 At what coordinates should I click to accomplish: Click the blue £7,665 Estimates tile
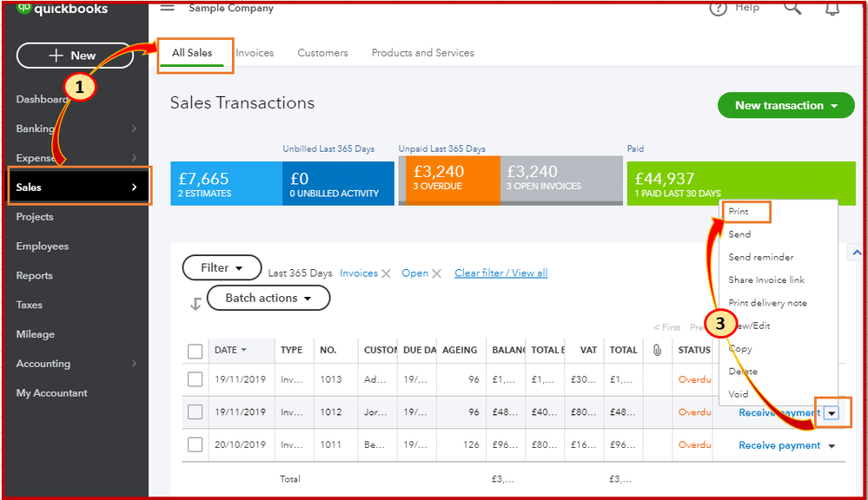click(227, 184)
